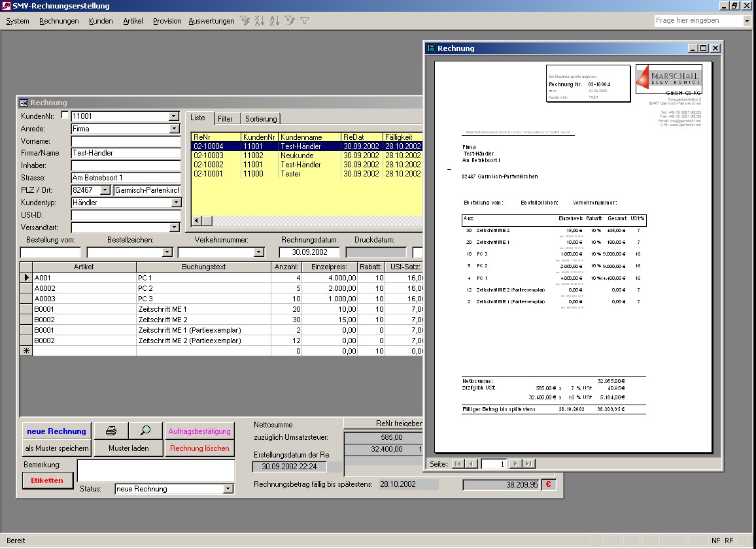
Task: Open the Provision menu
Action: pos(167,21)
